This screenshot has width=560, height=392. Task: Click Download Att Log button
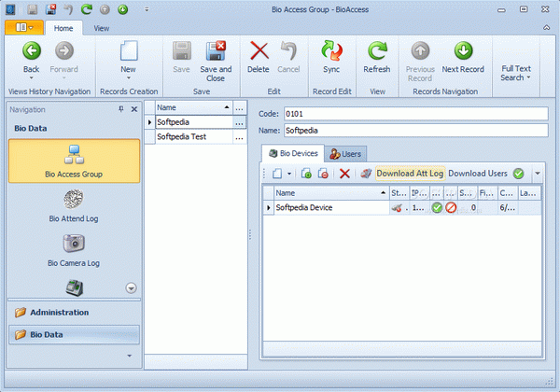pyautogui.click(x=410, y=174)
